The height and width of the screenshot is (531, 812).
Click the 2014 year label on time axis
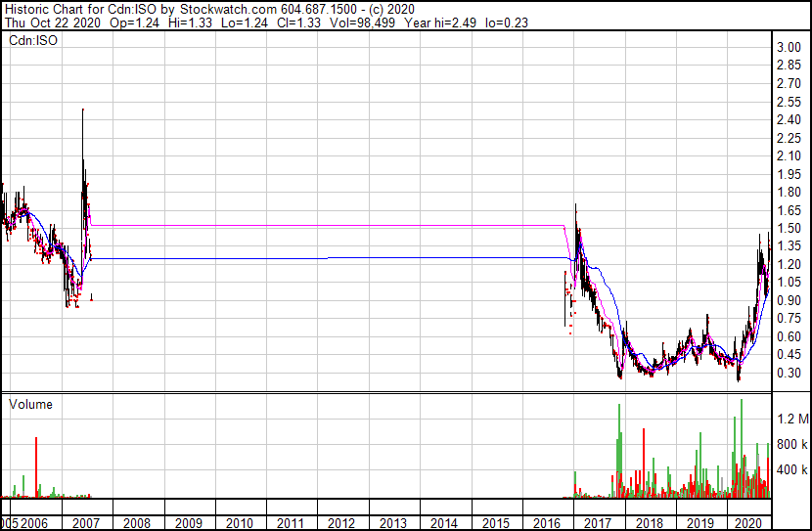pos(444,523)
